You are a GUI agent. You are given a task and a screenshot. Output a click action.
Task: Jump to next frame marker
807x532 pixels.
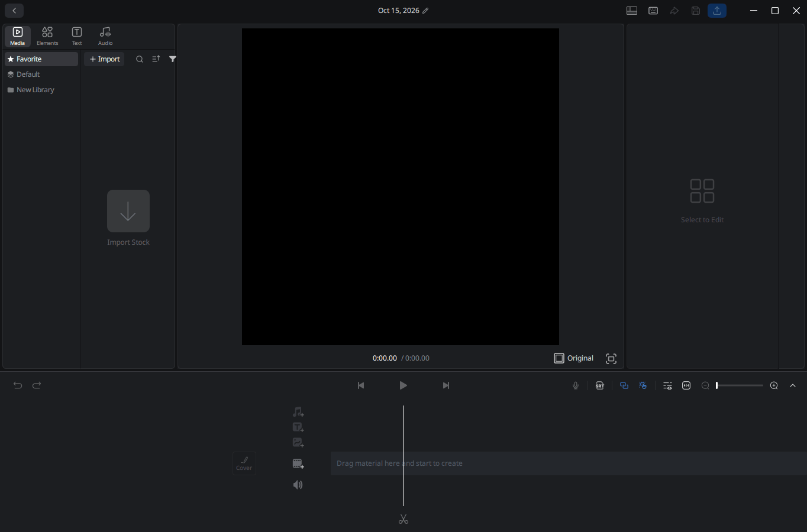pyautogui.click(x=446, y=385)
